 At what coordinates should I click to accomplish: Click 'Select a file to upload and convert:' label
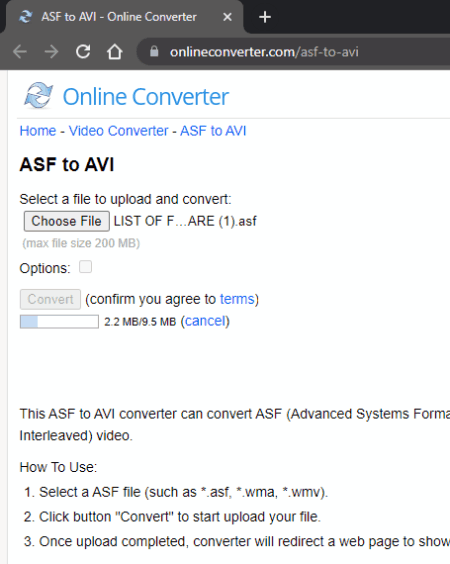pyautogui.click(x=126, y=199)
